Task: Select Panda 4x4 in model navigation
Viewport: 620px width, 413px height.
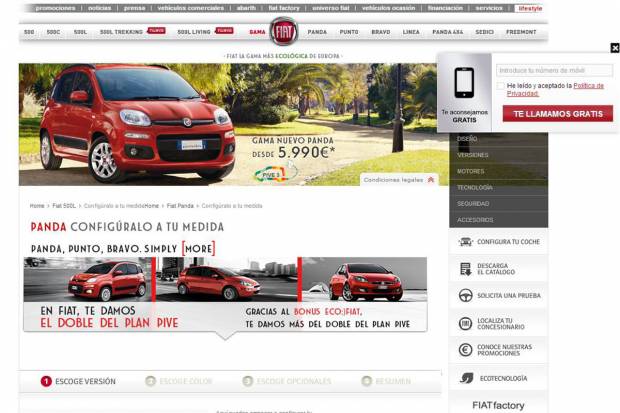Action: coord(448,32)
